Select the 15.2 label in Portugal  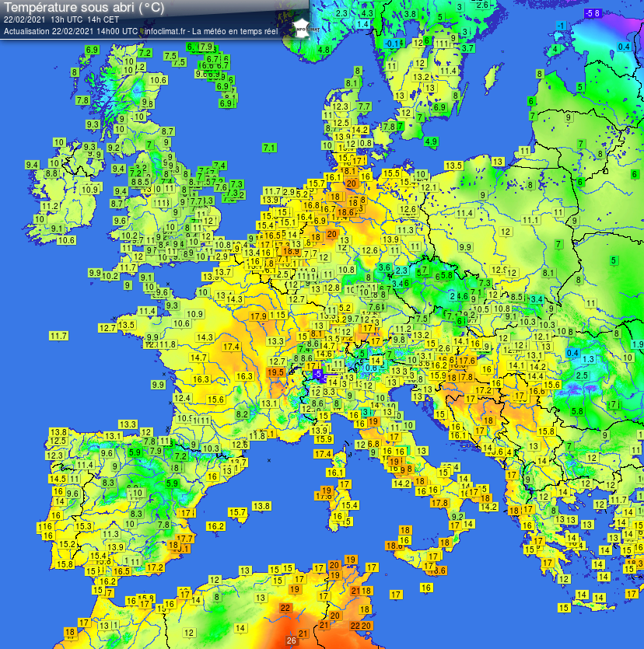tap(67, 544)
